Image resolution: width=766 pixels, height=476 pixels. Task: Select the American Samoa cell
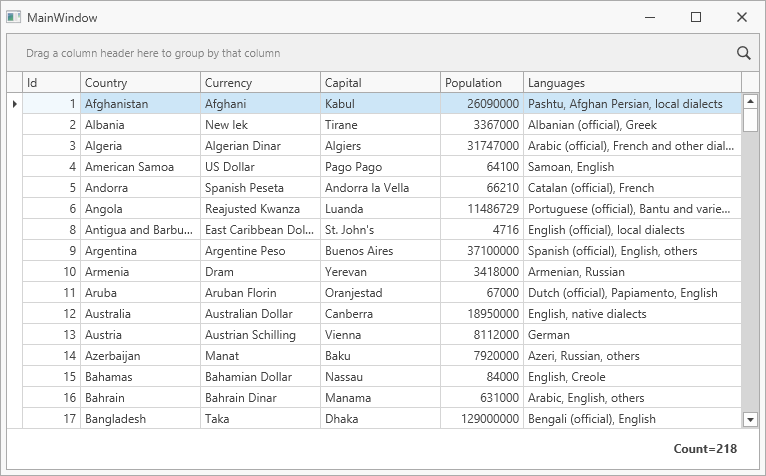click(x=140, y=167)
